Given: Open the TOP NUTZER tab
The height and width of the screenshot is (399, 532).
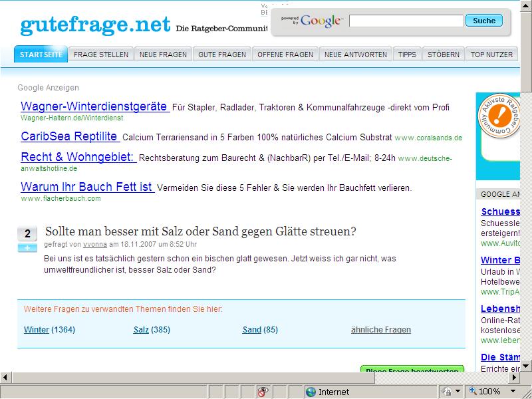Looking at the screenshot, I should tap(491, 55).
